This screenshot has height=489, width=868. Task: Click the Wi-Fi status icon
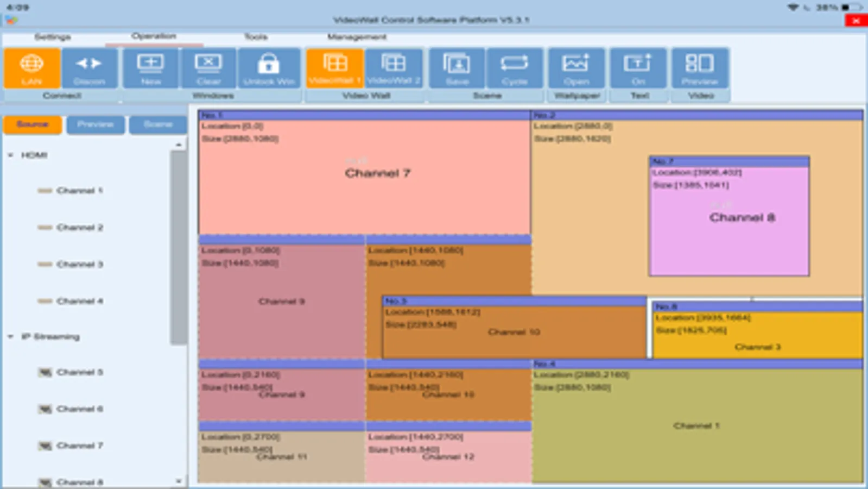(793, 7)
